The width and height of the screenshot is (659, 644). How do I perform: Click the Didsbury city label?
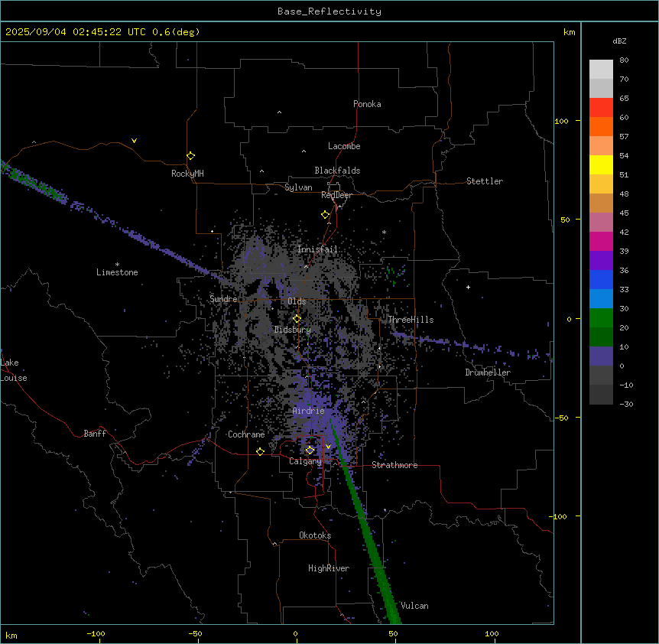[293, 330]
